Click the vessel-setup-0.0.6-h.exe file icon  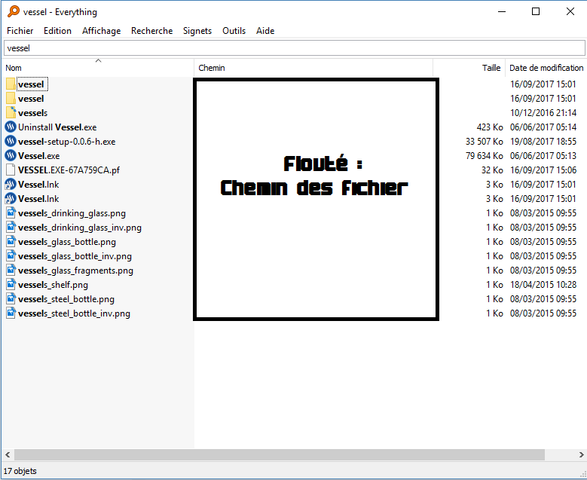pos(10,141)
